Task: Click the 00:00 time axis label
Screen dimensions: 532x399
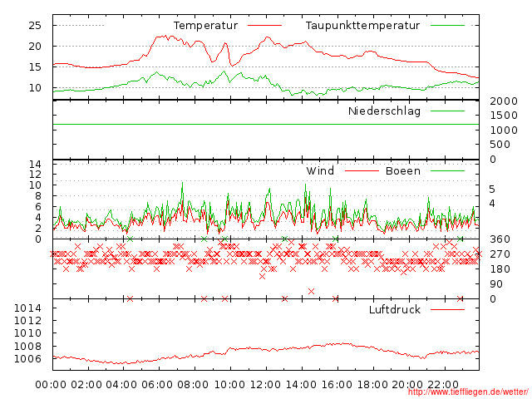Action: 51,385
